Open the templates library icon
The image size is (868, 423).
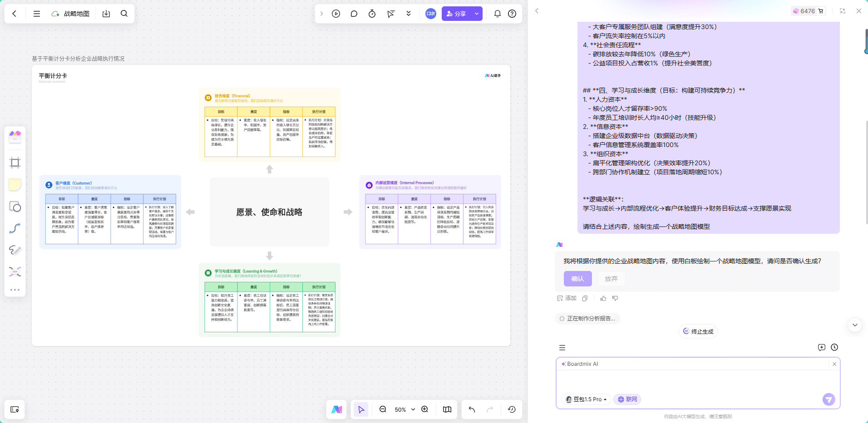15,137
